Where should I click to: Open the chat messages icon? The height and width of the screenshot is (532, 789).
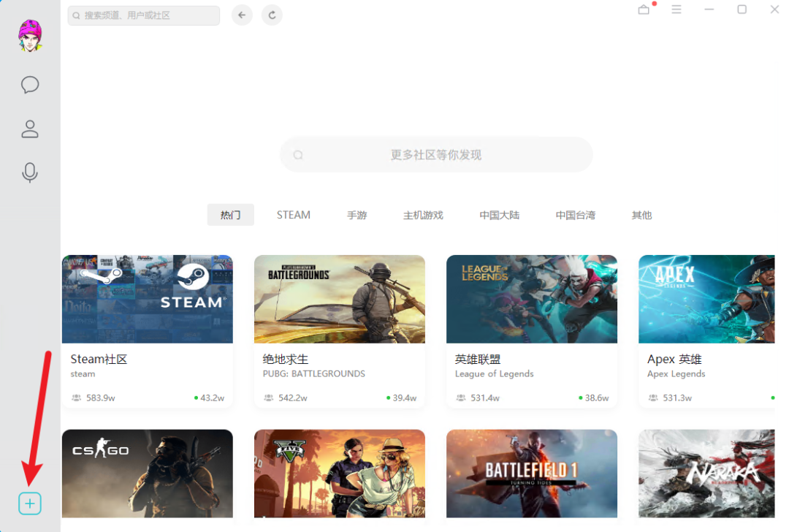30,85
